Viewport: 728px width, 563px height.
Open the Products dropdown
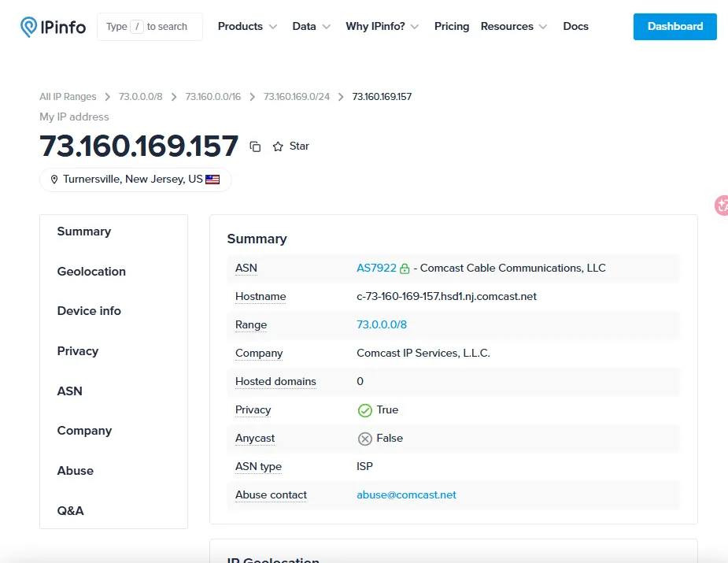pyautogui.click(x=246, y=26)
